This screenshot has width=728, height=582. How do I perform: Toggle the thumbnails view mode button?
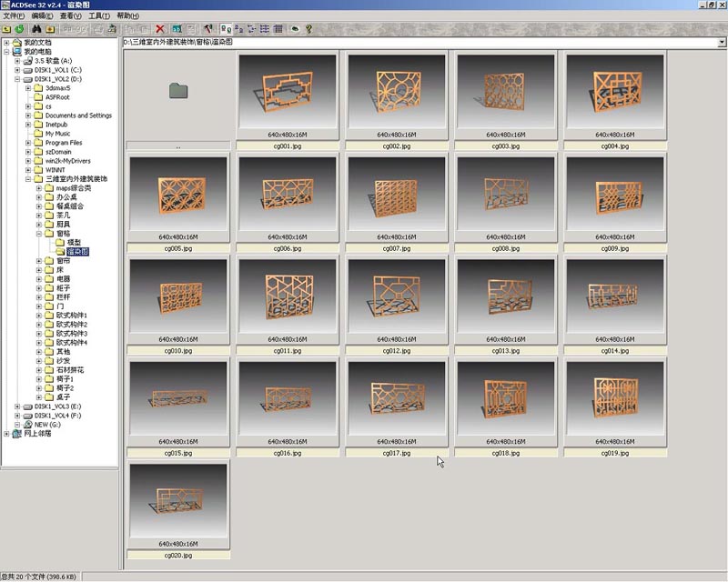coord(227,29)
